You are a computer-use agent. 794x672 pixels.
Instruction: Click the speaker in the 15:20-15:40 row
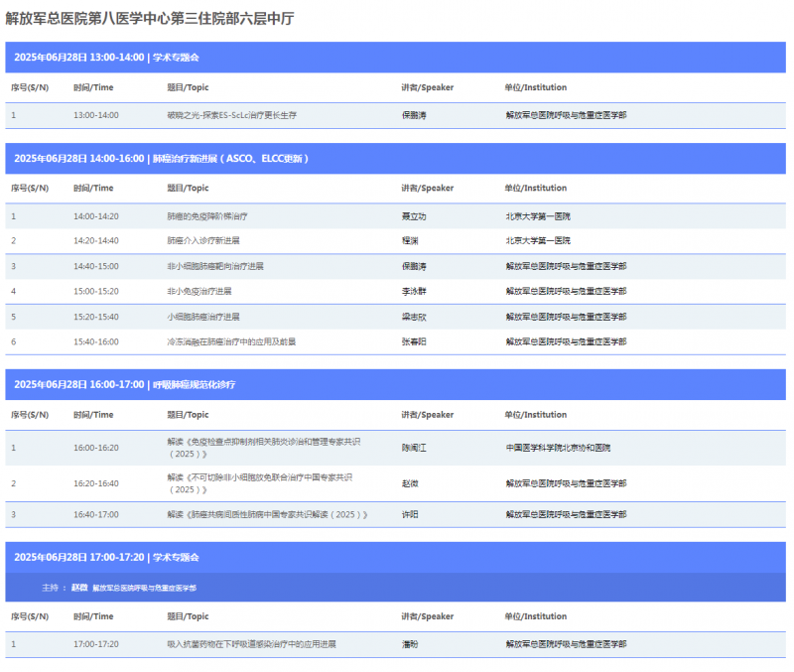point(414,317)
